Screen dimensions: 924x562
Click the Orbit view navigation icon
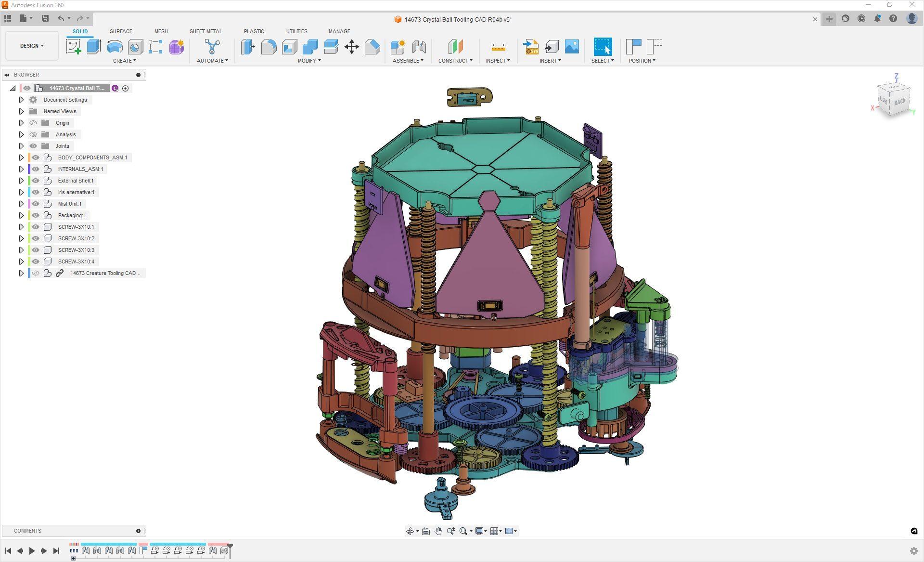click(x=410, y=531)
